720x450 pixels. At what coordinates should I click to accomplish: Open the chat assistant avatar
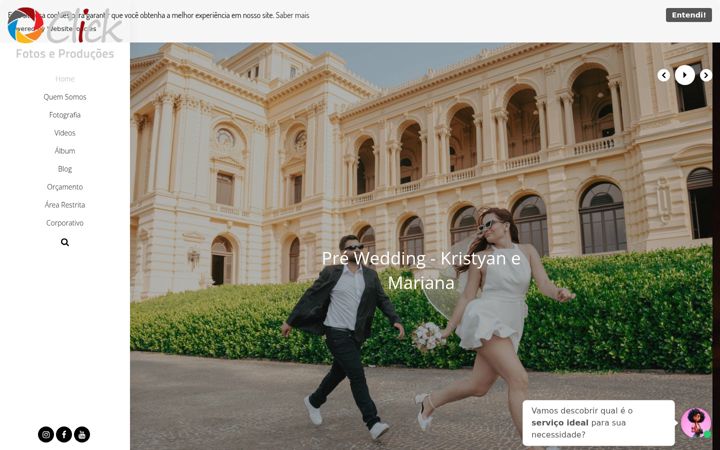click(696, 423)
